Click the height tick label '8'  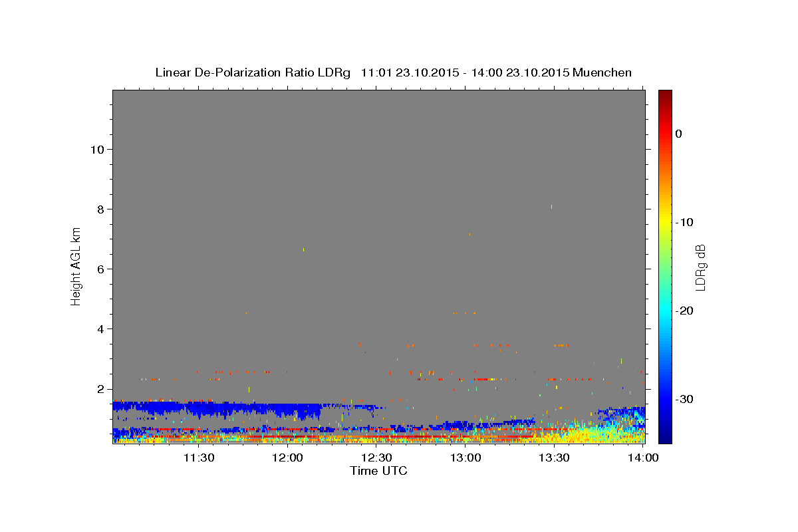101,209
